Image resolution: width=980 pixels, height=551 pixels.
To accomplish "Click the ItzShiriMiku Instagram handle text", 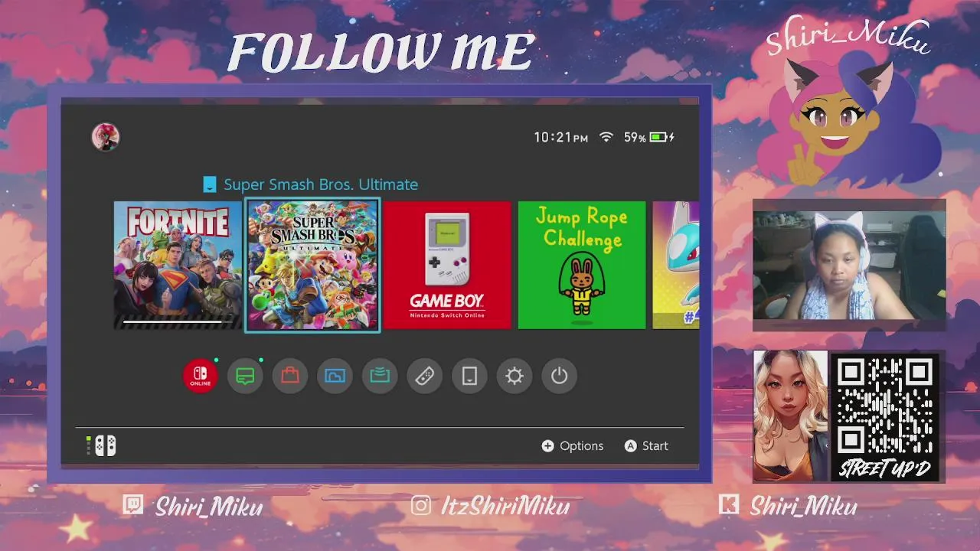I will 505,506.
